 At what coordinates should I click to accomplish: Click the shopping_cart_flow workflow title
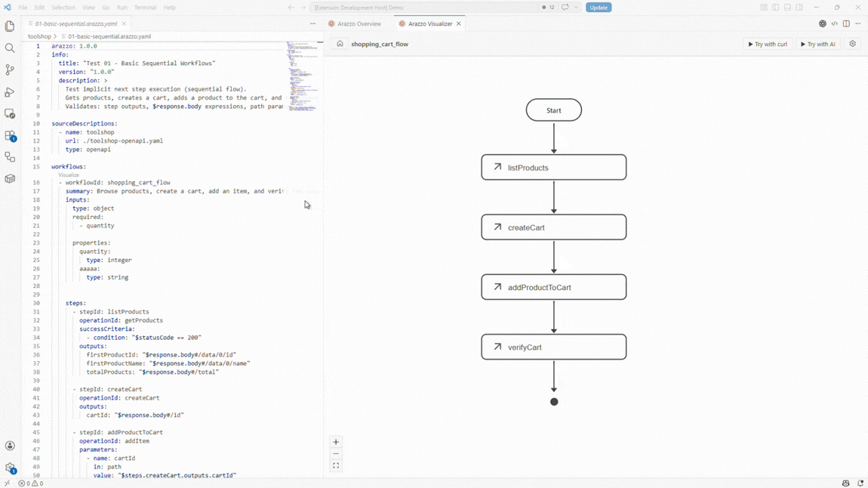click(380, 44)
